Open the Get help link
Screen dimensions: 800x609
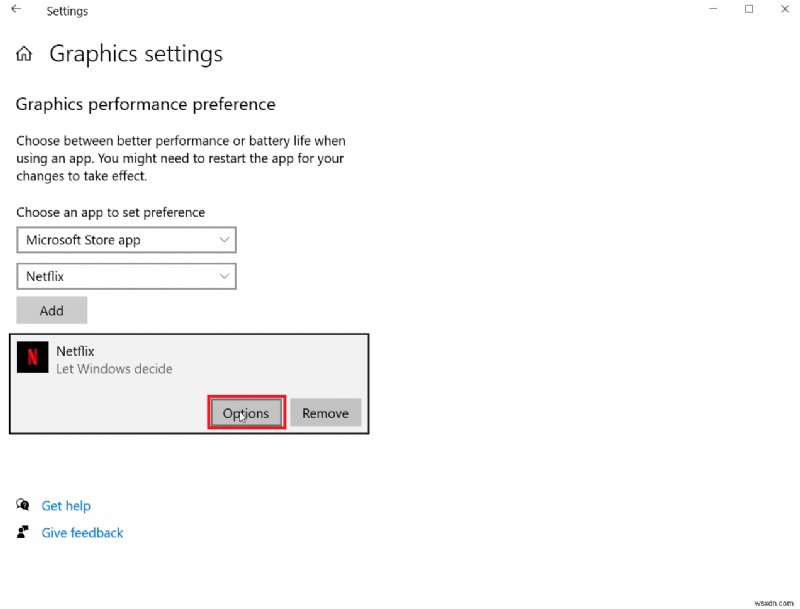[66, 505]
